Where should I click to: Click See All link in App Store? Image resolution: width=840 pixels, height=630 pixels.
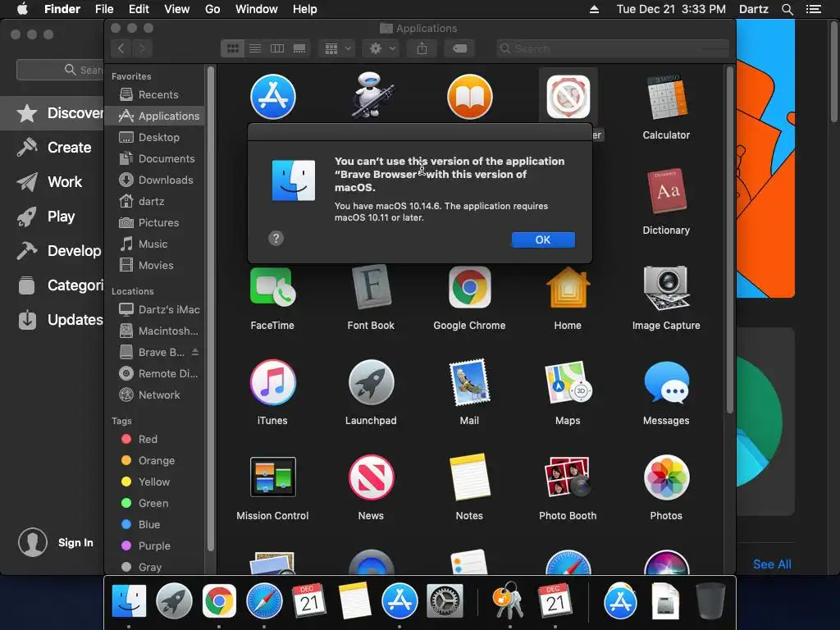pyautogui.click(x=772, y=564)
